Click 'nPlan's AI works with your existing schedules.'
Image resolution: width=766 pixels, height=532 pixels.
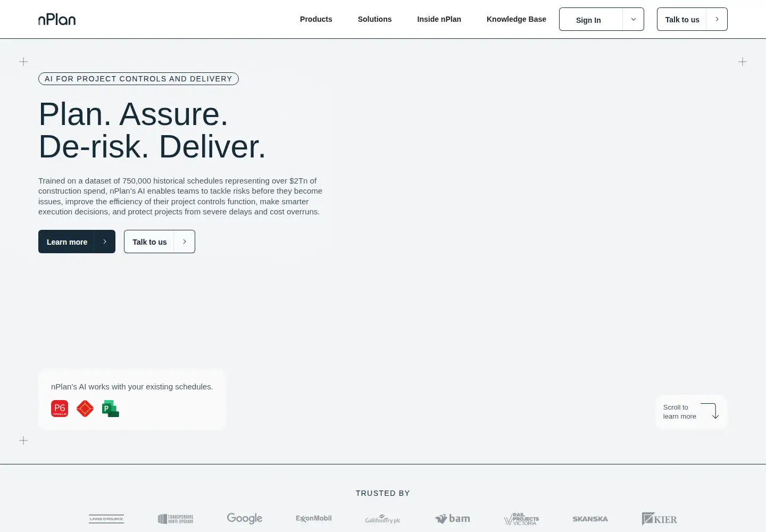pyautogui.click(x=132, y=387)
